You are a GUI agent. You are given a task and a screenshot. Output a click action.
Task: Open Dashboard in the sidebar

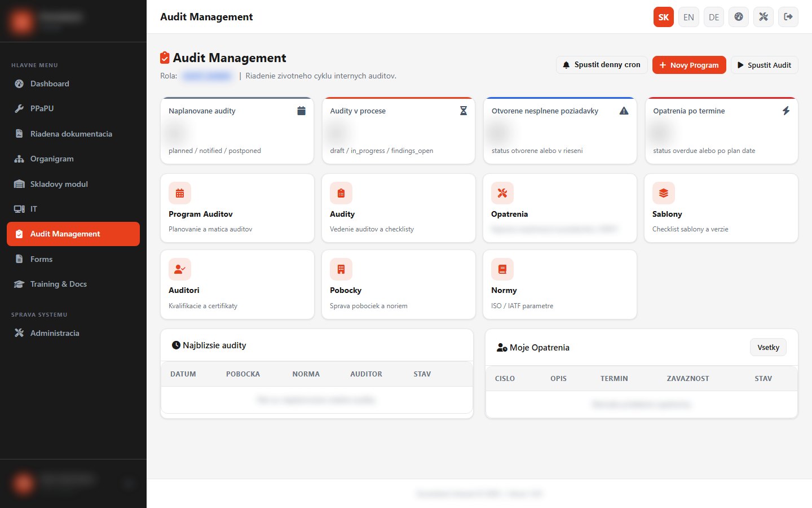click(x=73, y=84)
